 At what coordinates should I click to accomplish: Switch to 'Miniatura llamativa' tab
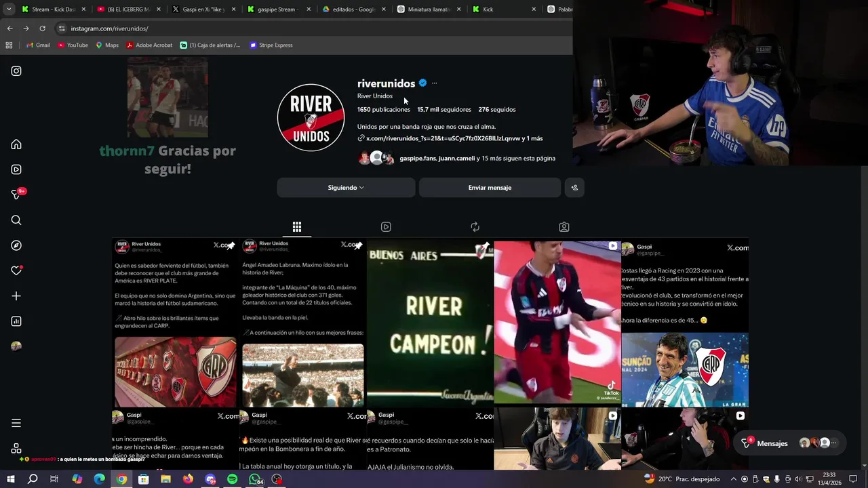[x=429, y=9]
